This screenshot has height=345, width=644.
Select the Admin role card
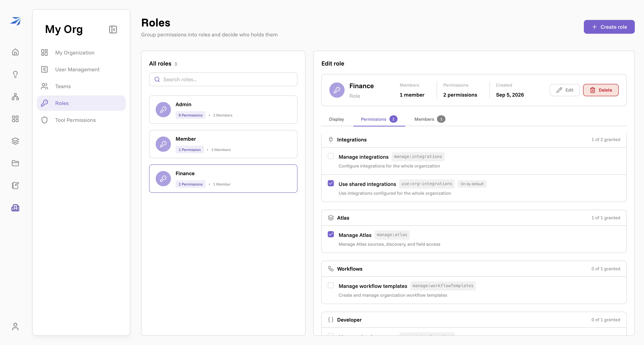pyautogui.click(x=223, y=109)
